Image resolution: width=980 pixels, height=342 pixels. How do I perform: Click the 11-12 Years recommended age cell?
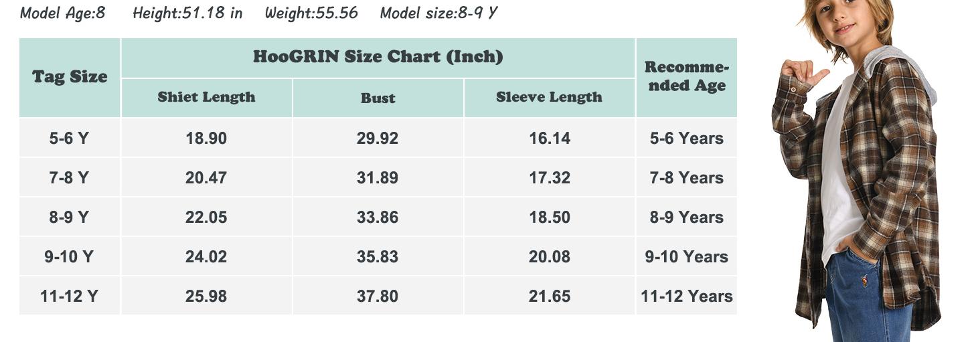(x=686, y=296)
